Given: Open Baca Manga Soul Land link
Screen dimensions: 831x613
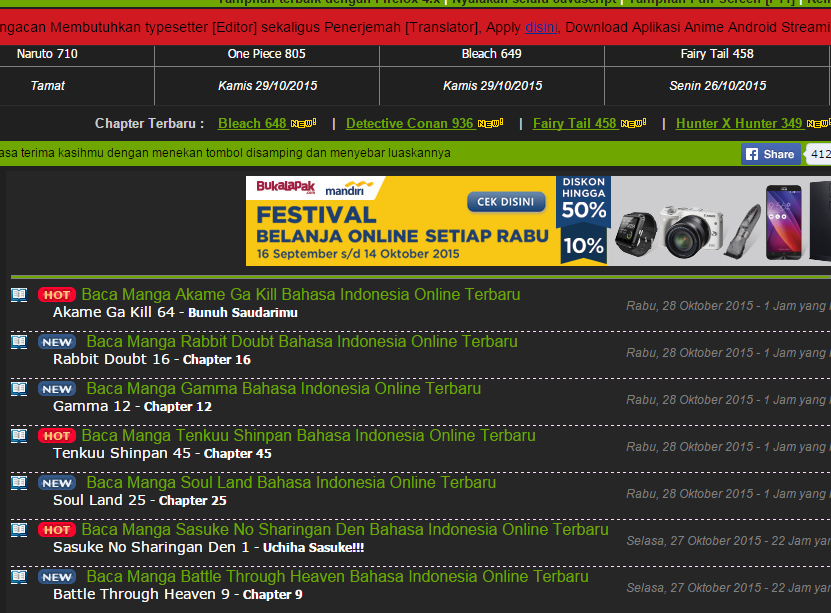Looking at the screenshot, I should 291,483.
